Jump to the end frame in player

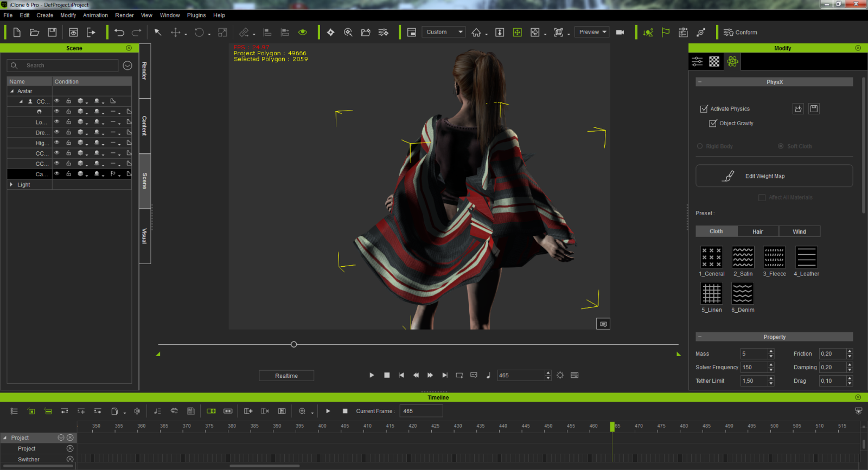coord(445,375)
